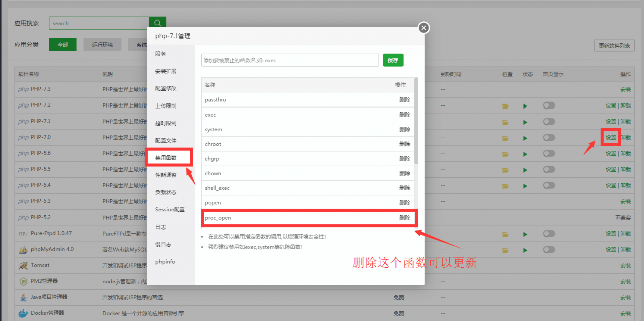Screen dimensions: 644x321
Task: Focus the 应用搜索 search input box
Action: 100,23
